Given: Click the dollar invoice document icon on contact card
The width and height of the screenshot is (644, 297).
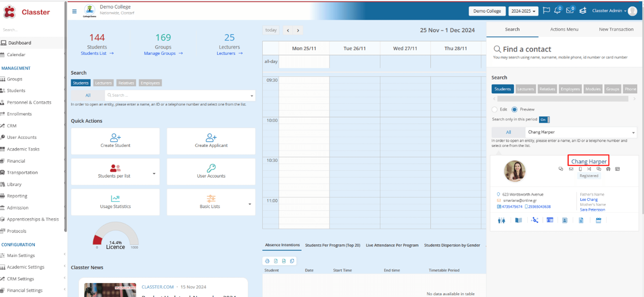Looking at the screenshot, I should click(581, 220).
